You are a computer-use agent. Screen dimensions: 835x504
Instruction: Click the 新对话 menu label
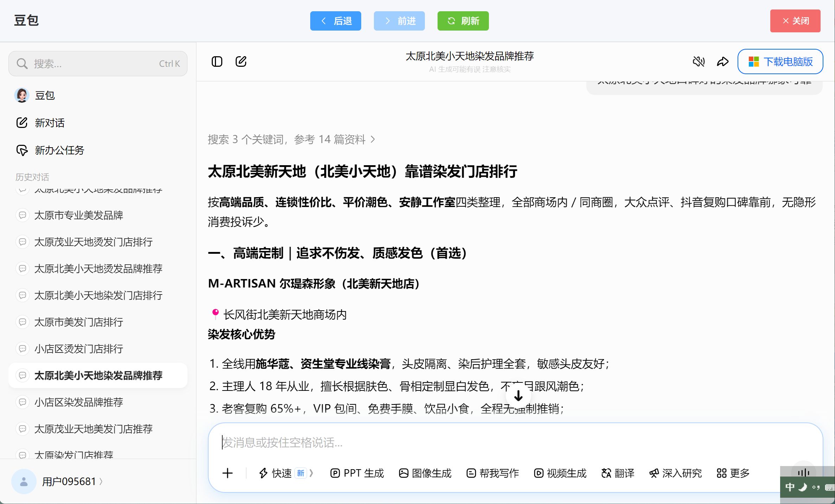(x=50, y=123)
